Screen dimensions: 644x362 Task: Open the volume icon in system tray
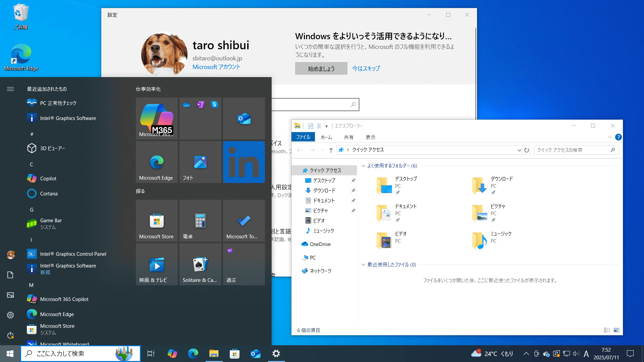coord(576,354)
